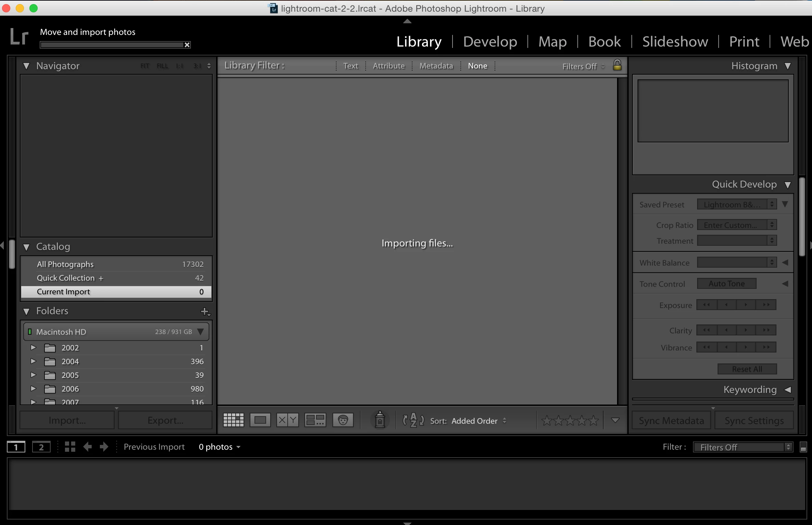This screenshot has width=812, height=525.
Task: Expand the Keywording panel
Action: 787,389
